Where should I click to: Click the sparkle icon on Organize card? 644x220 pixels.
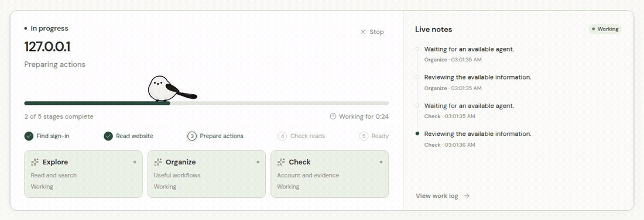[157, 162]
